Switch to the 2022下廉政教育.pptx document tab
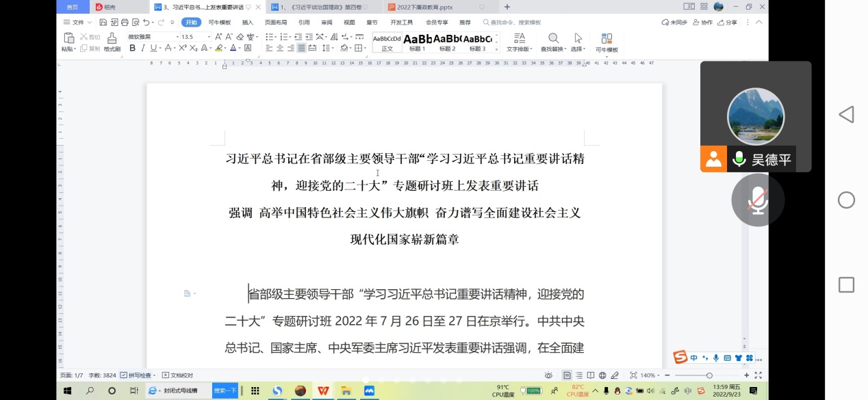 point(425,7)
